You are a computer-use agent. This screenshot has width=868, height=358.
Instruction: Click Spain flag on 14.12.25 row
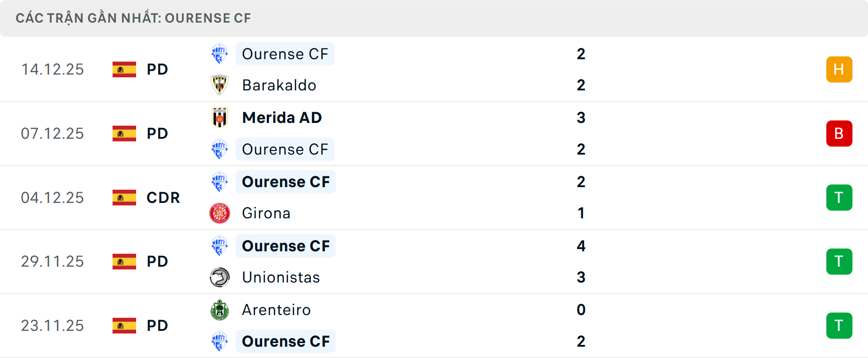tap(124, 70)
